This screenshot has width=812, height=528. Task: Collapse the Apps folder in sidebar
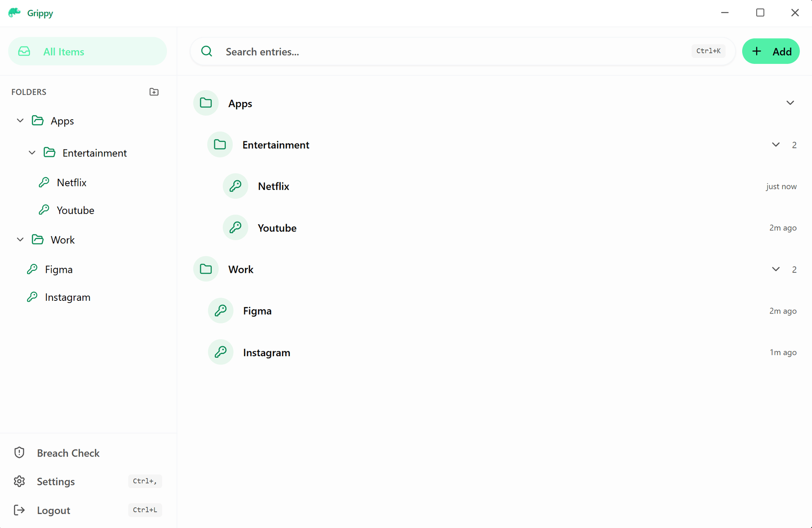coord(19,120)
